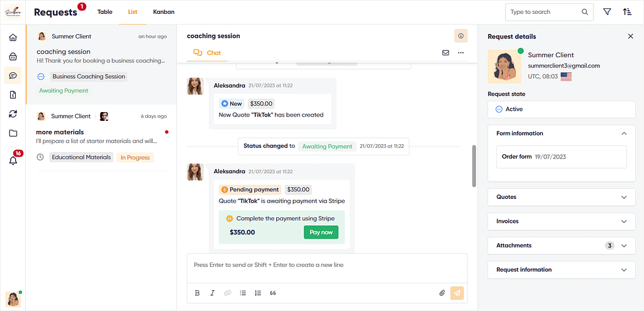Click the Requests page heading

pyautogui.click(x=55, y=13)
